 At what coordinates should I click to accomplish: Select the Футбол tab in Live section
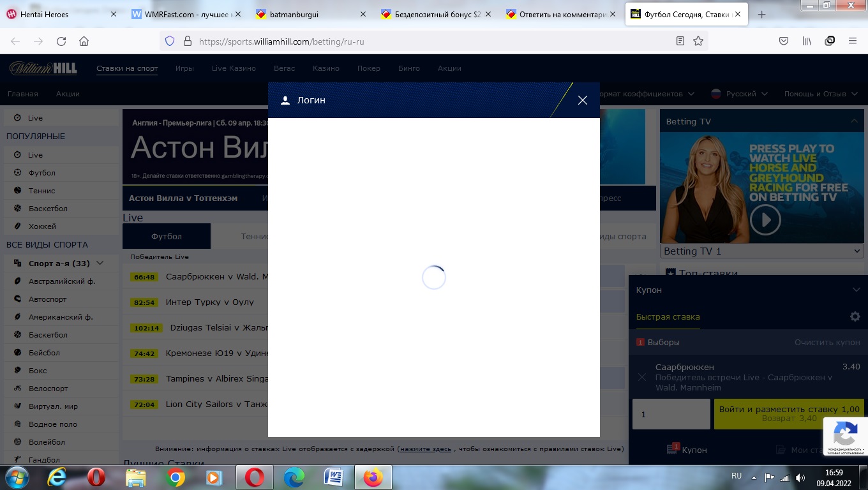pyautogui.click(x=167, y=236)
